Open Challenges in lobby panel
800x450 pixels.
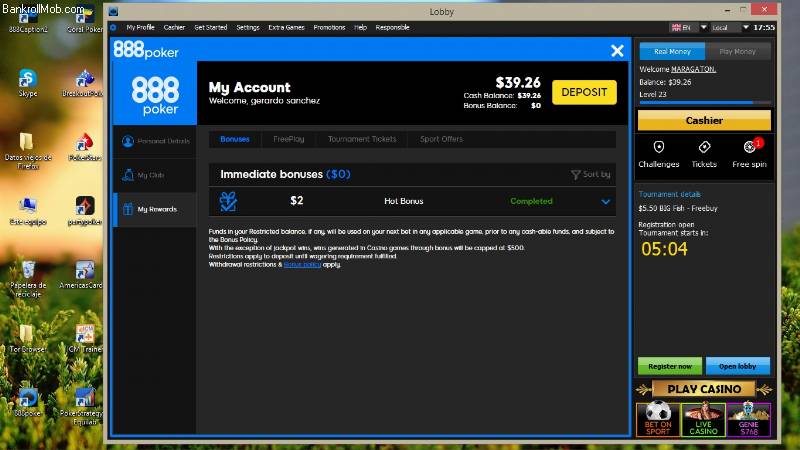pyautogui.click(x=659, y=155)
